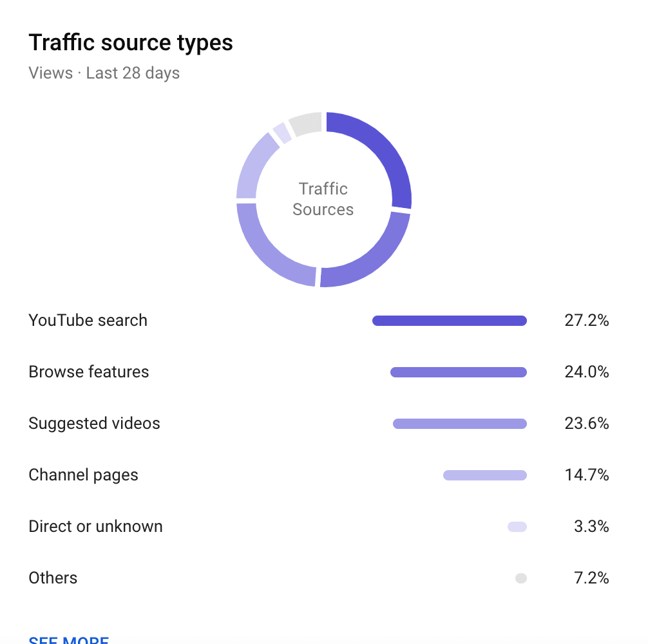The width and height of the screenshot is (648, 644).
Task: Select the gray Others donut segment
Action: (x=306, y=123)
